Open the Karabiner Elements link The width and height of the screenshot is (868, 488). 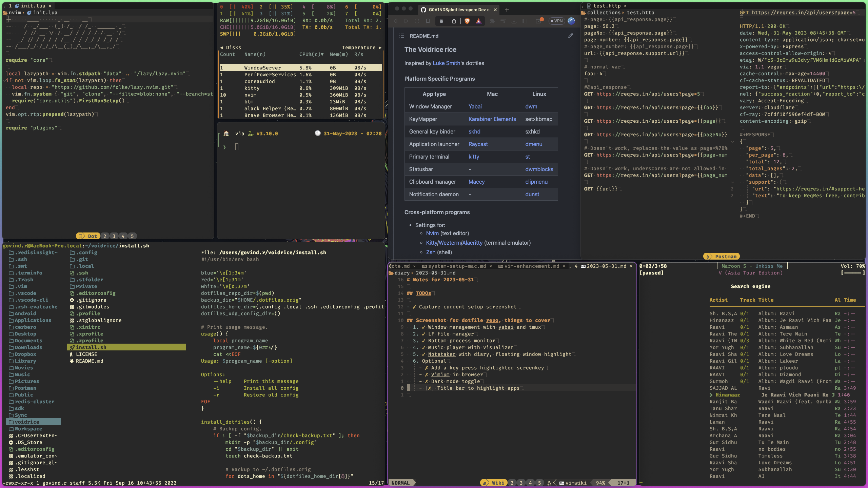click(x=492, y=119)
